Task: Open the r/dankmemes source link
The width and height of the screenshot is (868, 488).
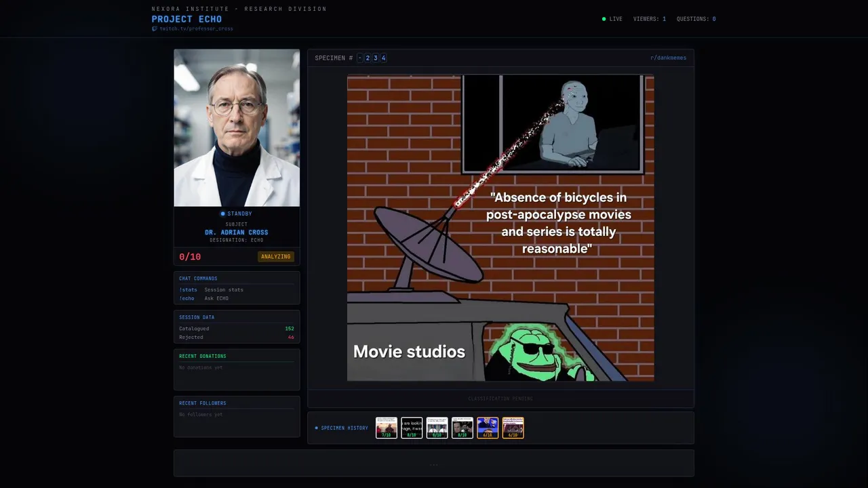Action: coord(668,58)
